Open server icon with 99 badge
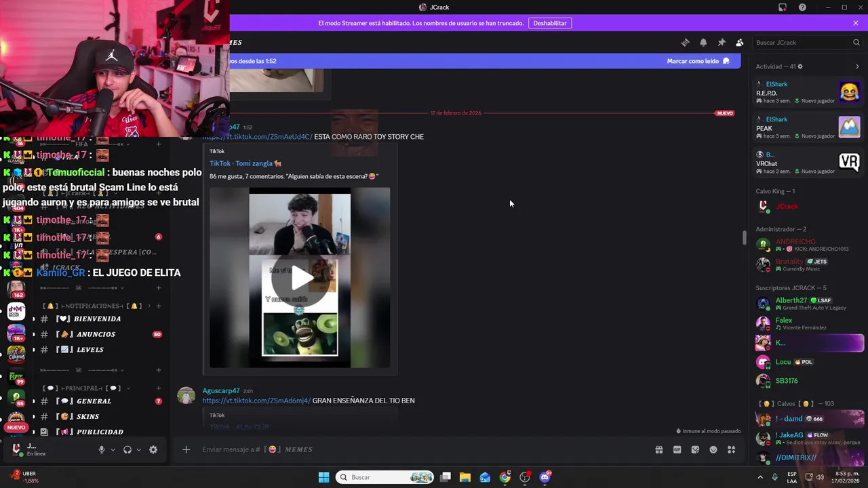Screen dimensions: 868x488 coord(16,377)
